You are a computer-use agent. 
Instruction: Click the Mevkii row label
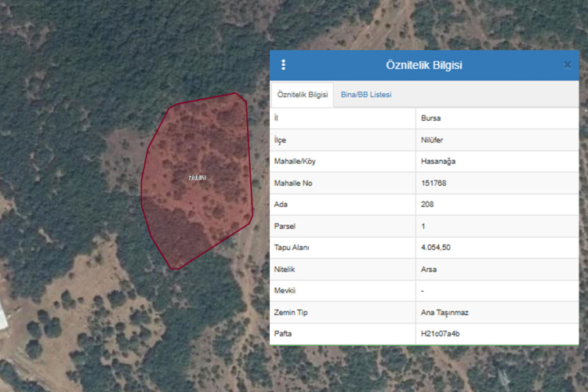(284, 291)
